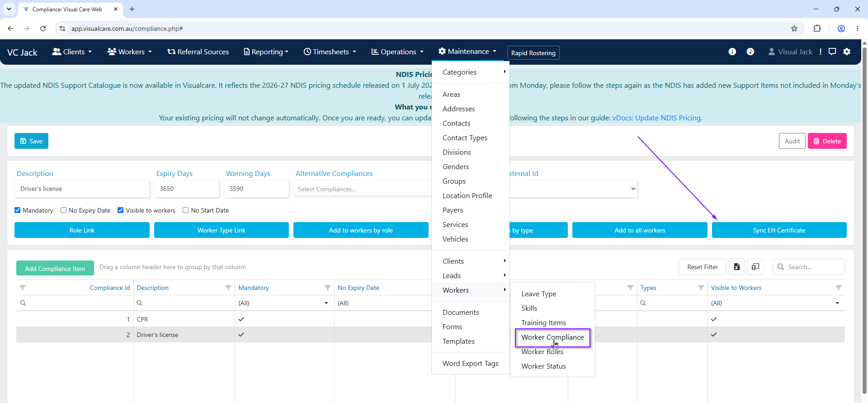The width and height of the screenshot is (868, 403).
Task: Open the column chooser icon
Action: click(755, 267)
